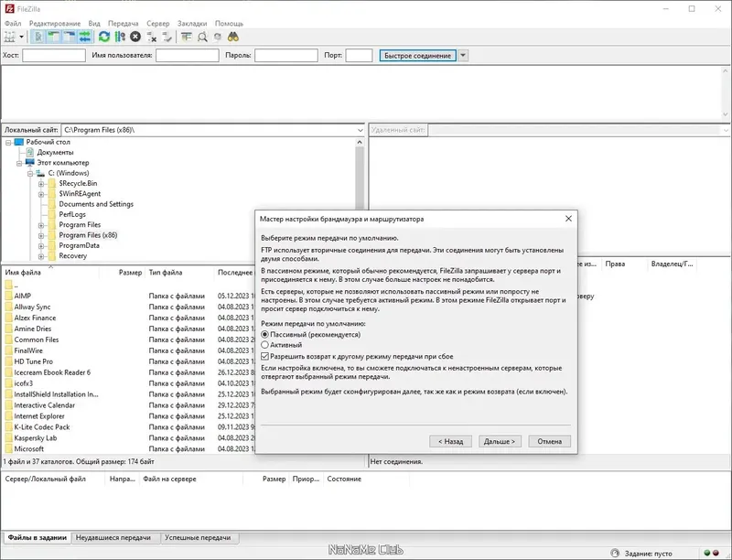Cancel current operation with black X icon
The image size is (732, 560).
135,37
